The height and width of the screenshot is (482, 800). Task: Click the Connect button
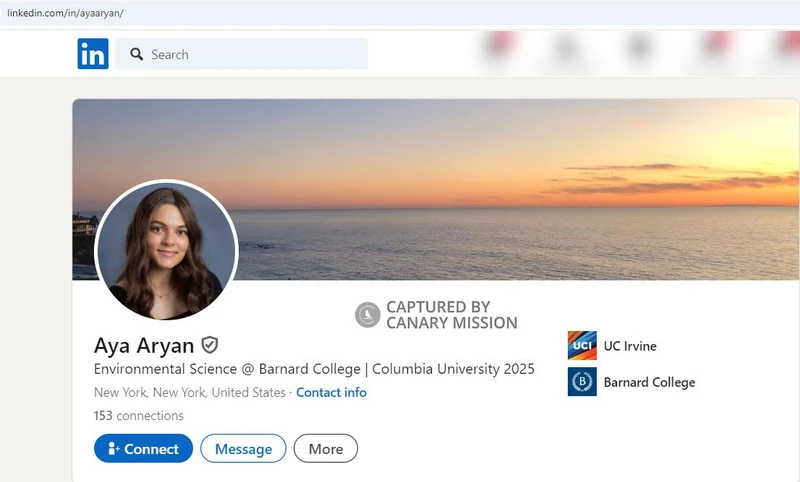point(143,448)
